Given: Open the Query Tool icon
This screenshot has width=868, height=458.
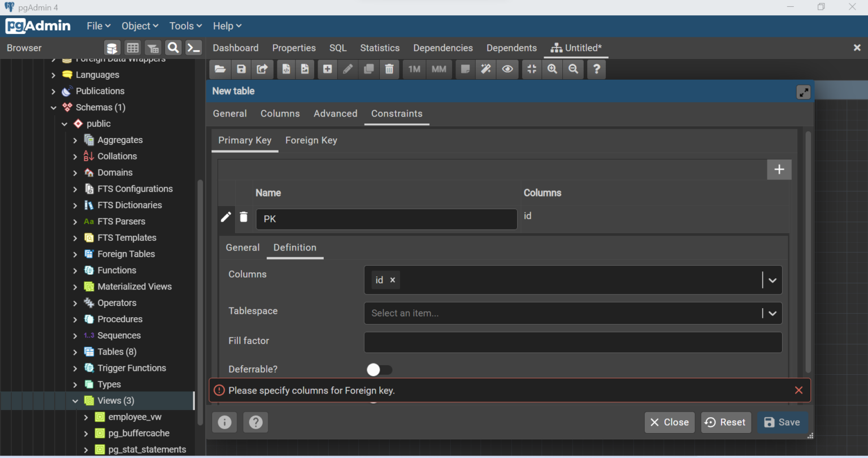Looking at the screenshot, I should tap(111, 48).
